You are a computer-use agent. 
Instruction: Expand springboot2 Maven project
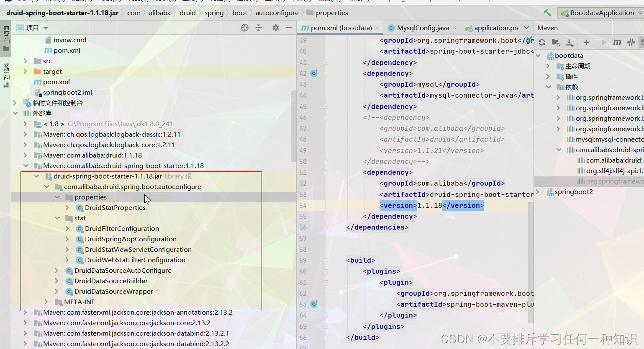click(538, 191)
